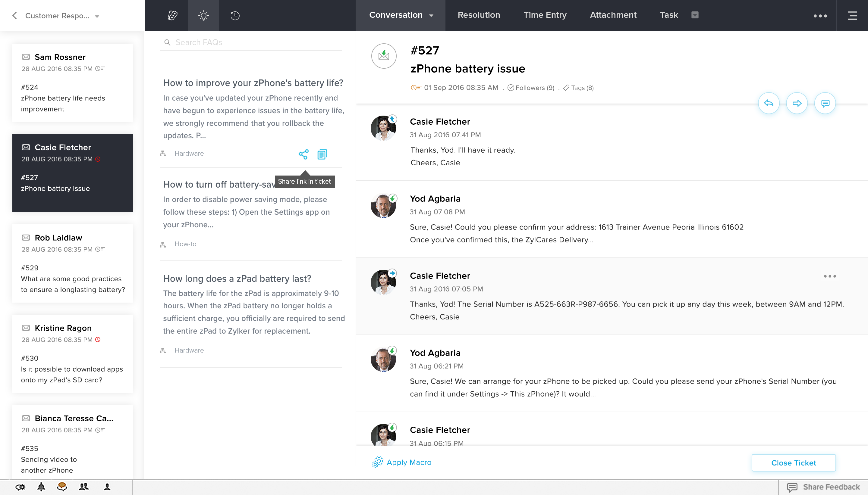Expand the Customer Respo... view dropdown
Screen dimensions: 868x495
click(x=97, y=16)
